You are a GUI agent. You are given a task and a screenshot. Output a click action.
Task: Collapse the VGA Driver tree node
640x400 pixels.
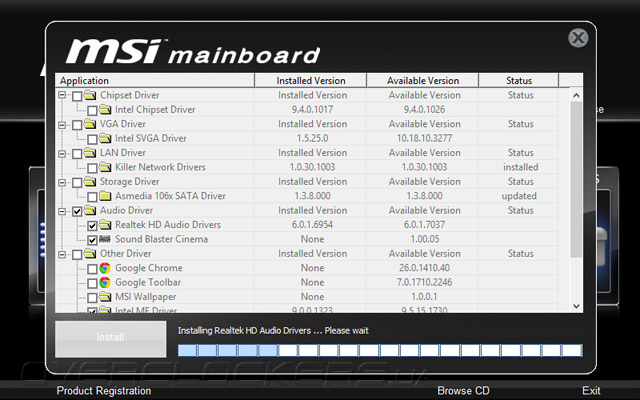62,124
